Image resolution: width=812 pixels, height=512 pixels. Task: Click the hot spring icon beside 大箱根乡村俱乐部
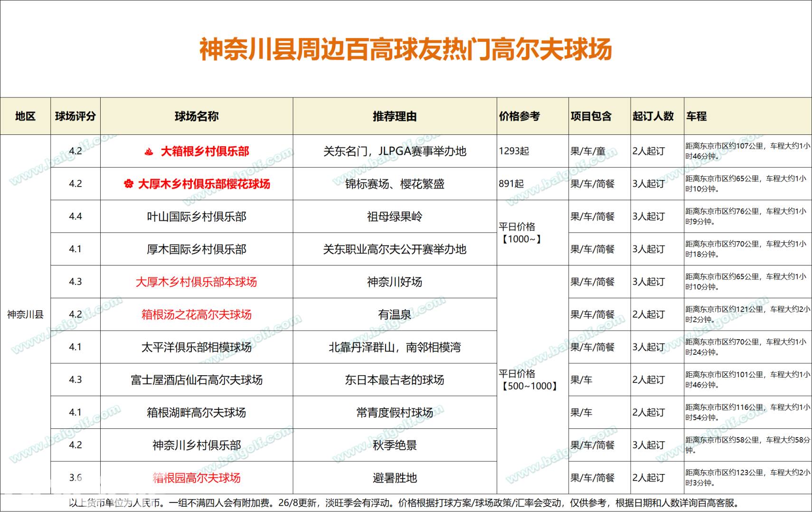(x=149, y=152)
